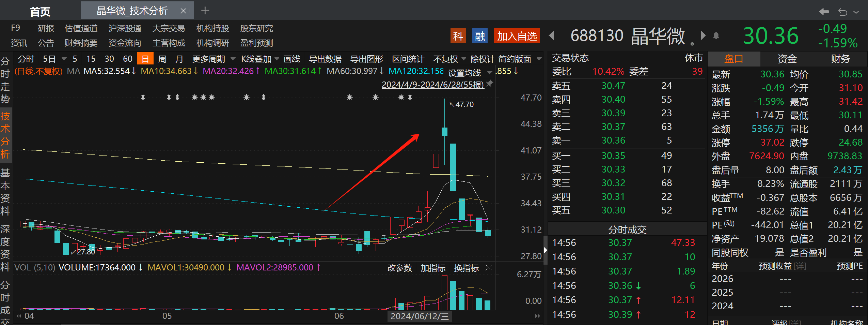
Task: Open the 资金流向 menu item
Action: pyautogui.click(x=125, y=43)
